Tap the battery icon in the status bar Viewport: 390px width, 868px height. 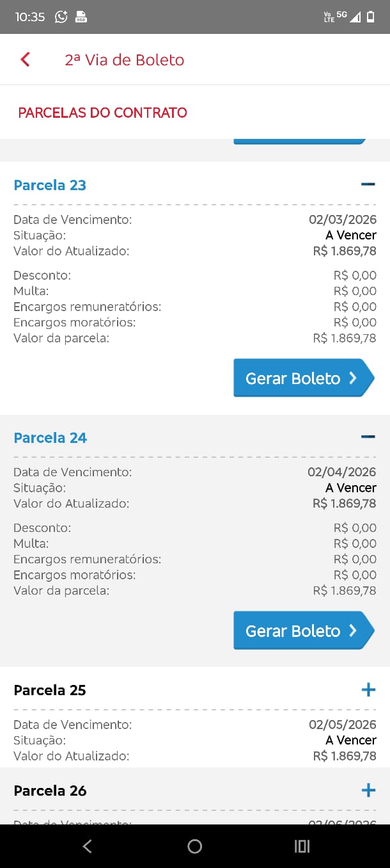coord(371,17)
